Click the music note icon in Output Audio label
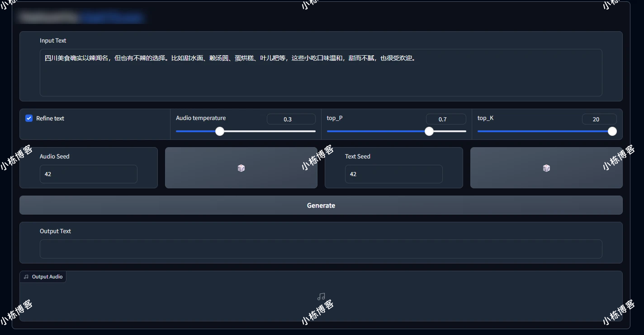 (x=26, y=277)
